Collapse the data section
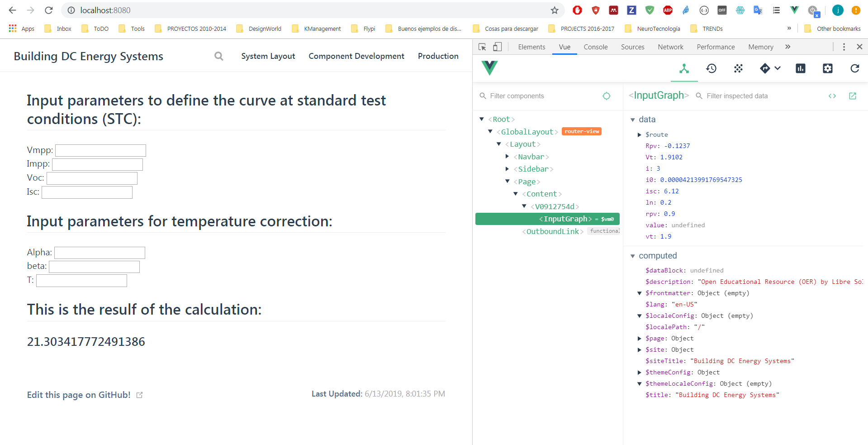Viewport: 868px width, 445px height. pyautogui.click(x=633, y=120)
